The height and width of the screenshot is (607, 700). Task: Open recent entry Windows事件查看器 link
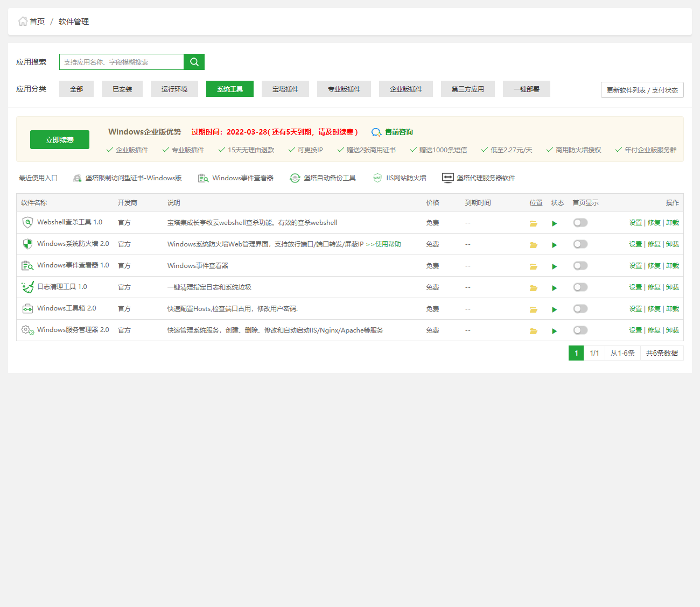coord(236,178)
